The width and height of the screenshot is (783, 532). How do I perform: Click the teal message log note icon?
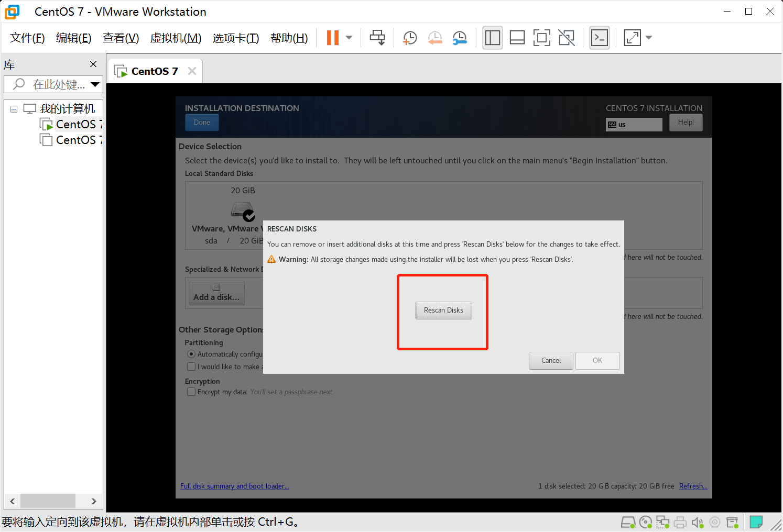pos(756,522)
